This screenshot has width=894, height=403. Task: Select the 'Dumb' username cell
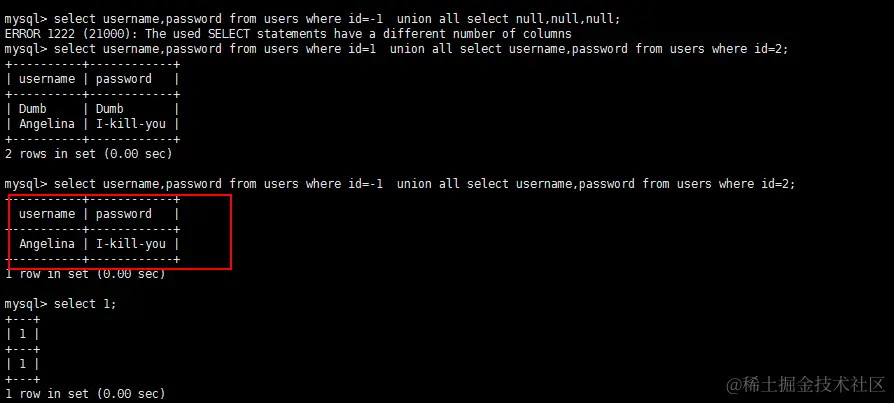[32, 108]
